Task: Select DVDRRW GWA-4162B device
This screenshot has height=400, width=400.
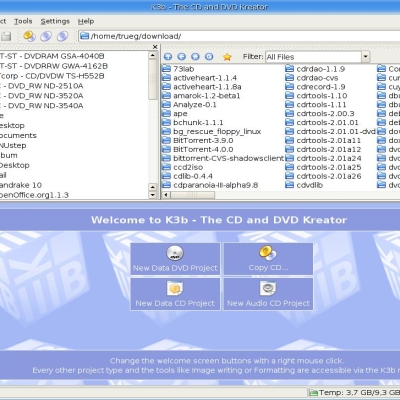Action: pyautogui.click(x=54, y=66)
